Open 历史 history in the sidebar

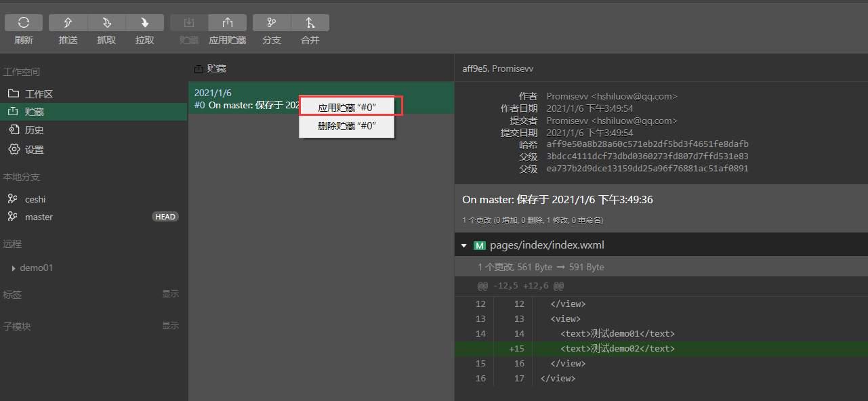[94, 130]
